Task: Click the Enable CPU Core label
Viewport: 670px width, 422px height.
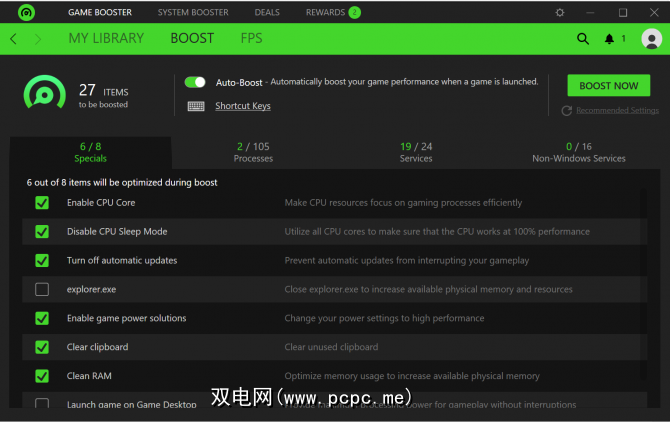Action: (x=101, y=202)
